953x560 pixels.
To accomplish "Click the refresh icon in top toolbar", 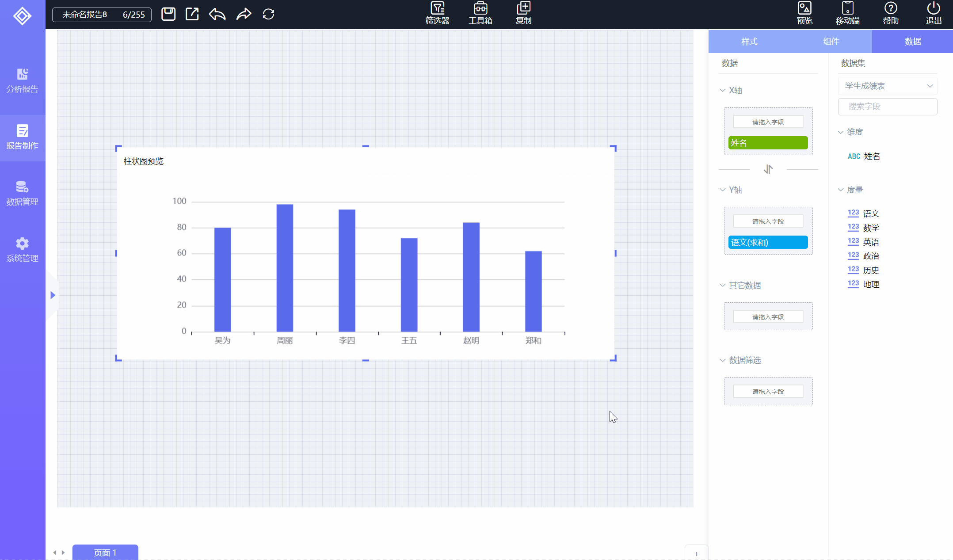I will (x=268, y=14).
